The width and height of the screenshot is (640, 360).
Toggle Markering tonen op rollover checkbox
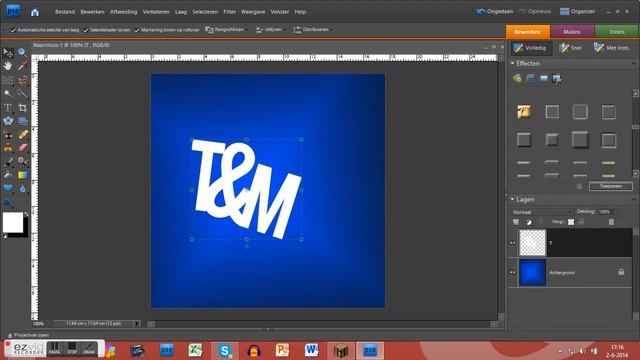tap(137, 30)
